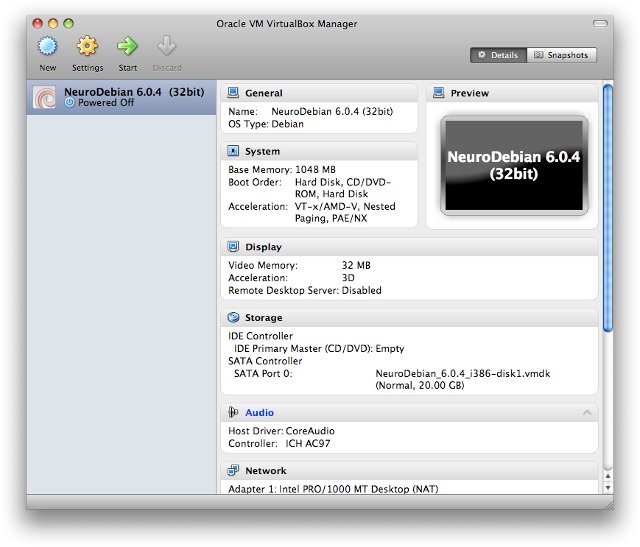The height and width of the screenshot is (547, 640).
Task: Open Network settings via header title
Action: (x=266, y=471)
